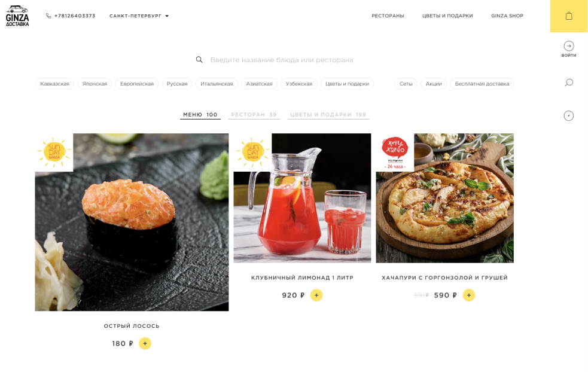Open Ginza Shop link in header
Viewport: 588px width, 372px height.
pos(507,16)
